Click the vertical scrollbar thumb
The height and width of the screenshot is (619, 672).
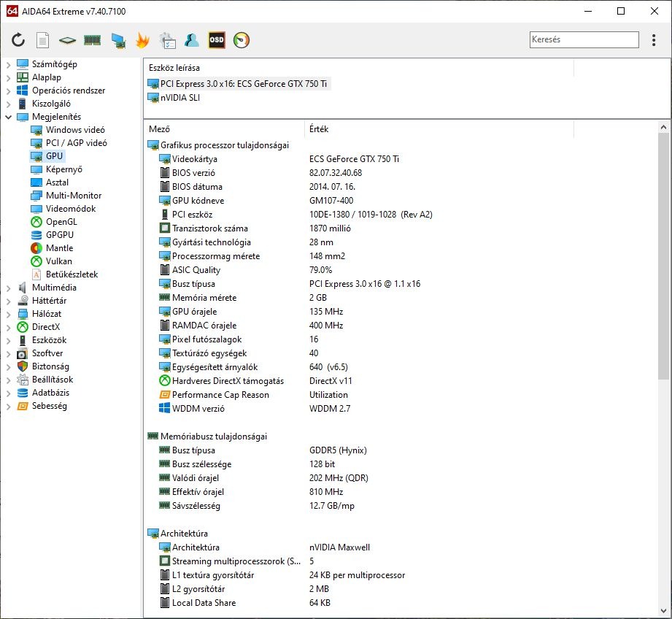pyautogui.click(x=663, y=256)
